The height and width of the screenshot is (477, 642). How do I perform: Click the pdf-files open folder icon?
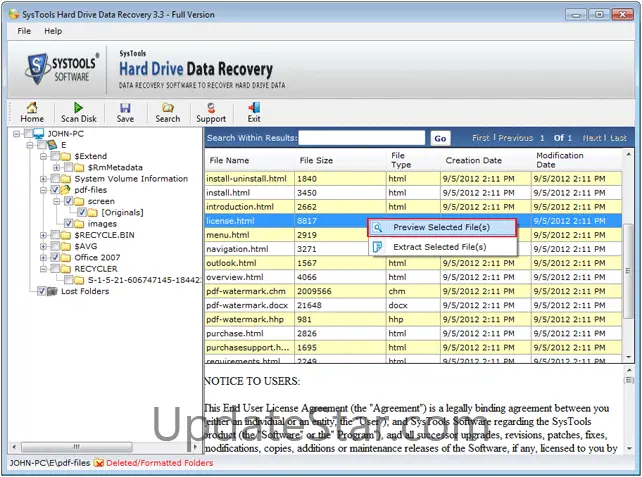point(66,190)
